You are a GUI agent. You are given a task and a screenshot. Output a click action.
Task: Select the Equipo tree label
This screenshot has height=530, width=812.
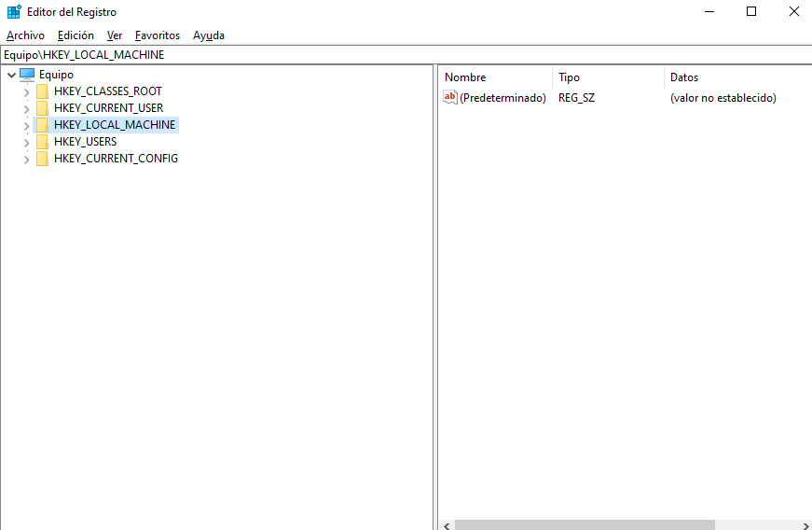click(x=57, y=75)
